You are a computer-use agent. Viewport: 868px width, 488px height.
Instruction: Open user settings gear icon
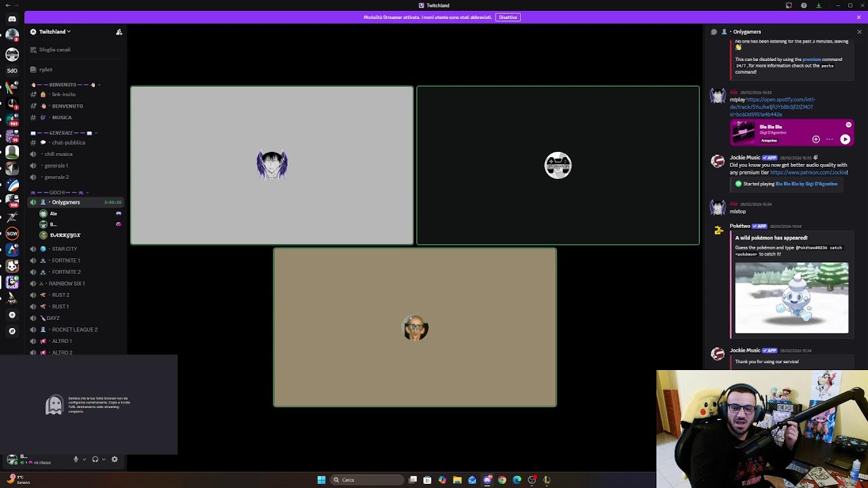[115, 460]
